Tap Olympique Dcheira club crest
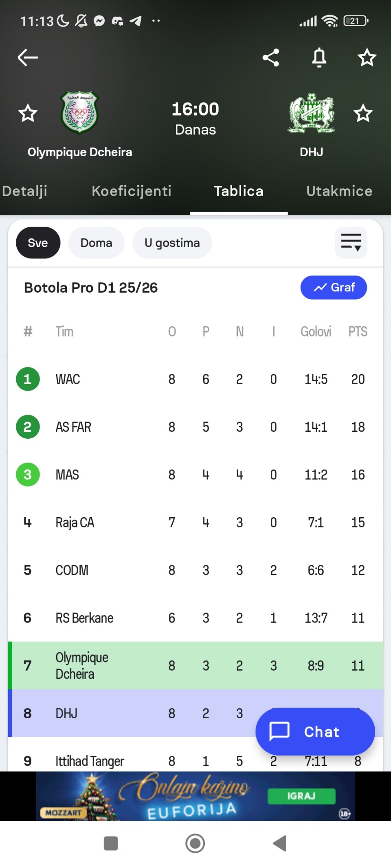The height and width of the screenshot is (868, 391). click(80, 113)
